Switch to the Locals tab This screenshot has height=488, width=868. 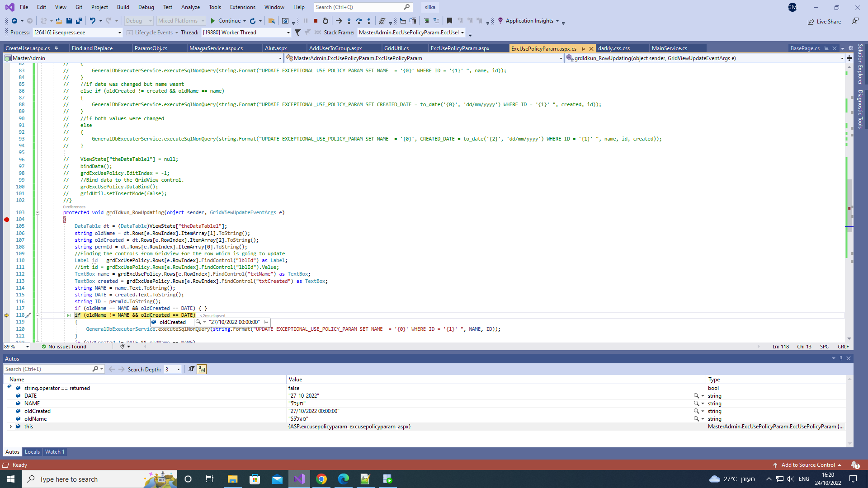pos(32,452)
